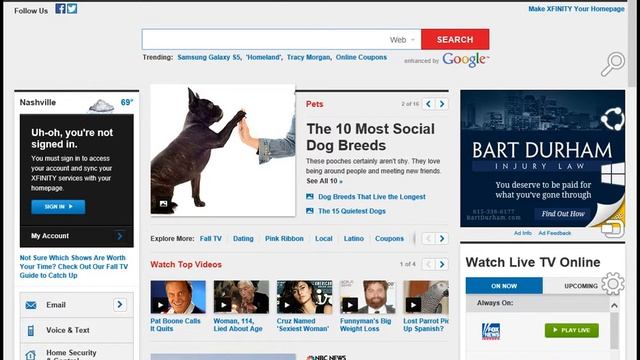This screenshot has width=640, height=360.
Task: Play the Woman, 114 video
Action: click(x=224, y=304)
